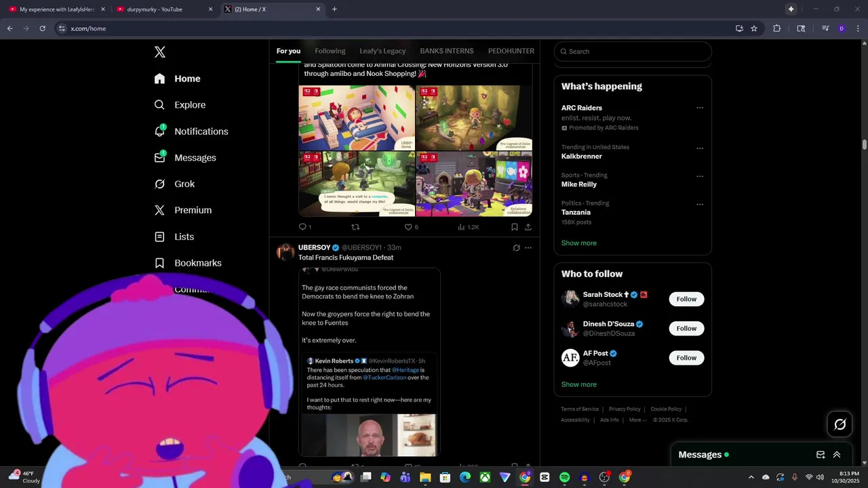Click Grok icon on UBERSOY post
The image size is (868, 488).
point(516,248)
